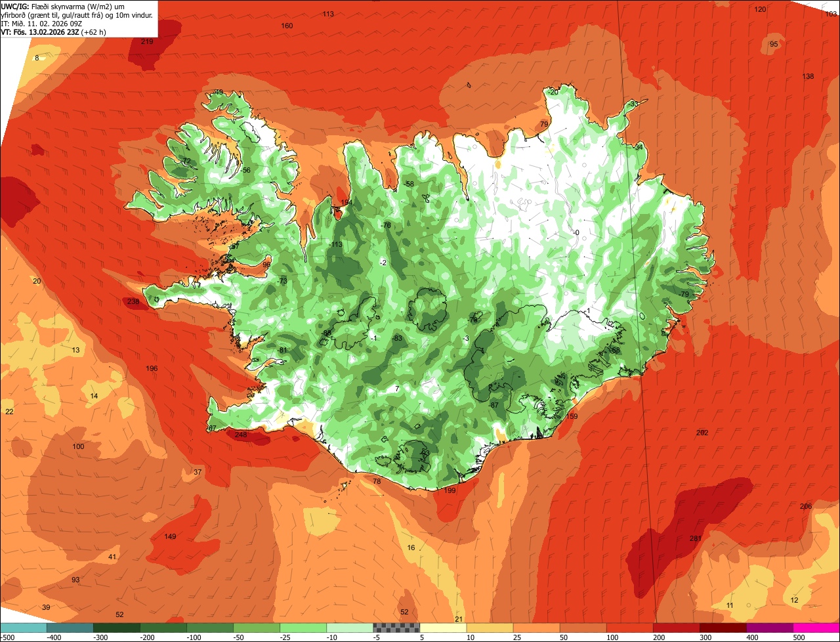
Task: Click the yellow 10 to 25 legend segment
Action: [x=490, y=628]
